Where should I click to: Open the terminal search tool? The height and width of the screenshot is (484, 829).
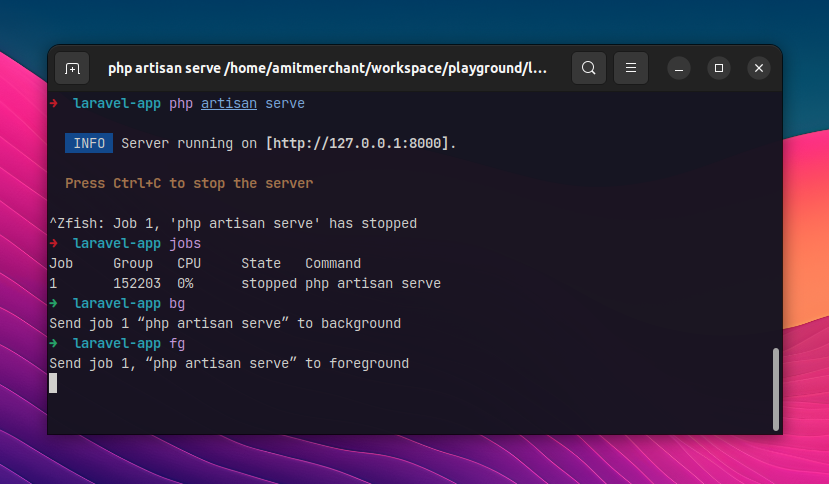coord(588,68)
